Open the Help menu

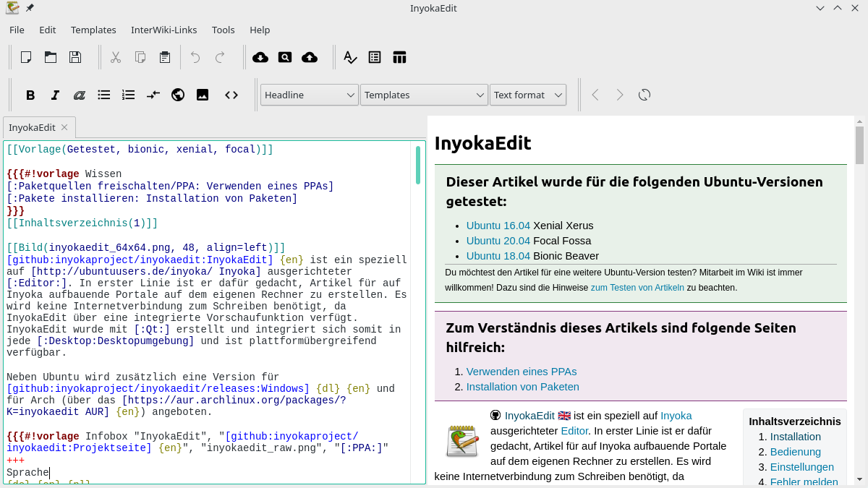(260, 30)
